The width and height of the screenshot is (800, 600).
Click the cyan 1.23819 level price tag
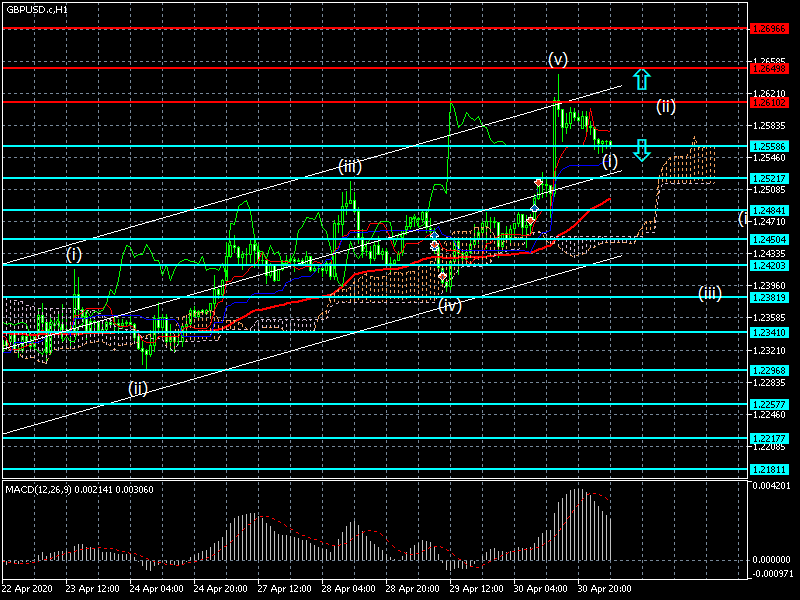point(769,297)
